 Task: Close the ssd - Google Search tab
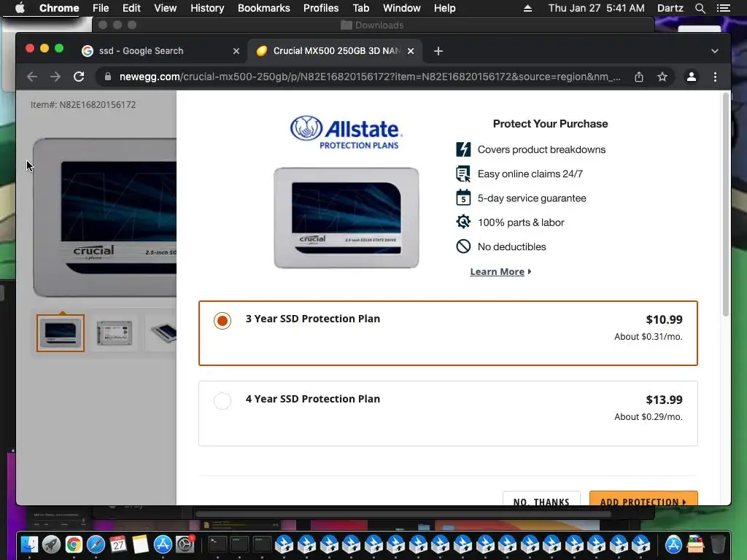[x=236, y=51]
